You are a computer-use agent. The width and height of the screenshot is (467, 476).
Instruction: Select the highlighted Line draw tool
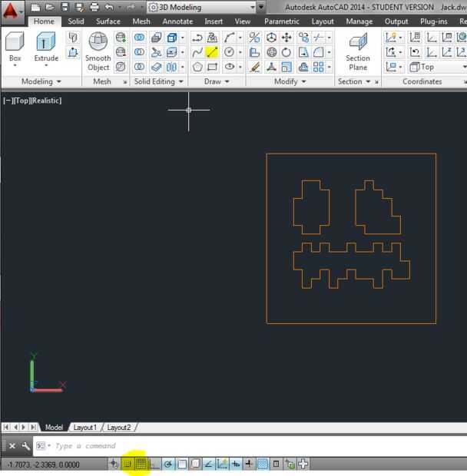click(212, 52)
